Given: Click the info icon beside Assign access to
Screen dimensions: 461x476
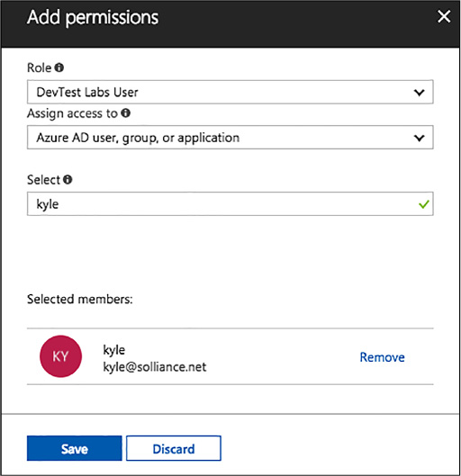Looking at the screenshot, I should (126, 113).
